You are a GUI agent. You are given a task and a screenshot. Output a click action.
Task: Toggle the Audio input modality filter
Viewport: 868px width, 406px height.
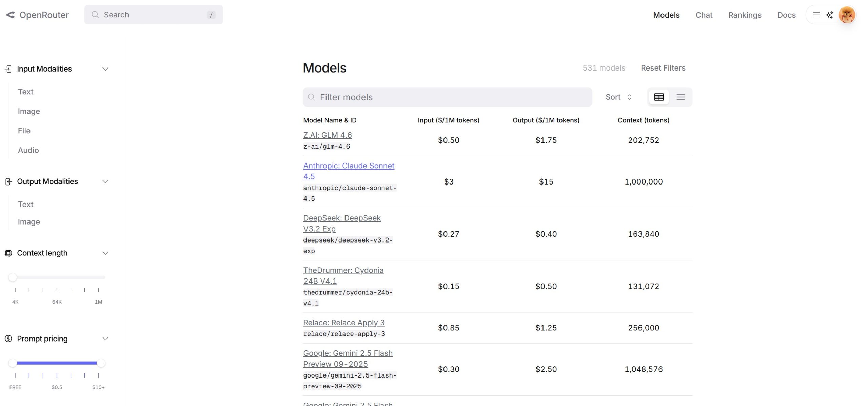[28, 150]
